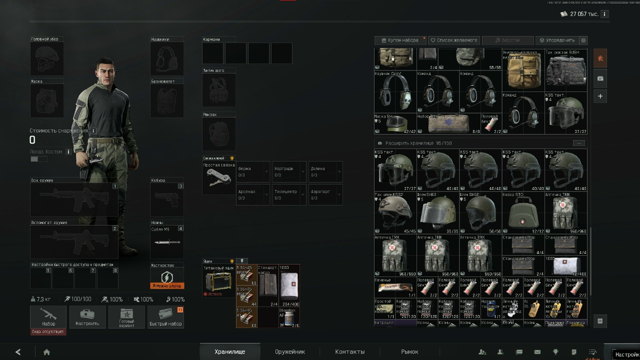Expand the Телецентр keys dropdown
The image size is (640, 360).
click(289, 194)
